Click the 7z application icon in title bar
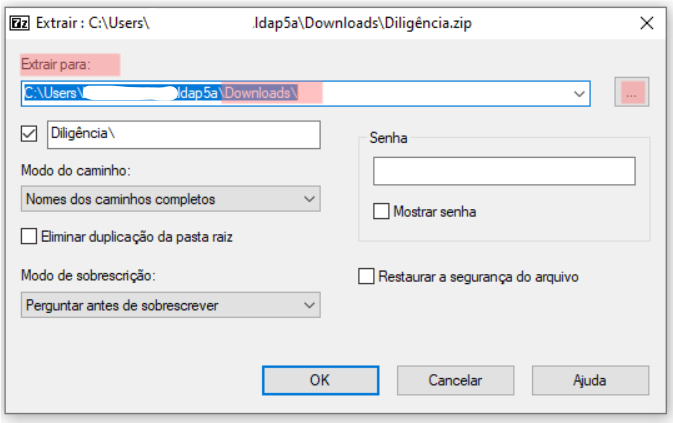This screenshot has width=673, height=423. click(x=20, y=23)
